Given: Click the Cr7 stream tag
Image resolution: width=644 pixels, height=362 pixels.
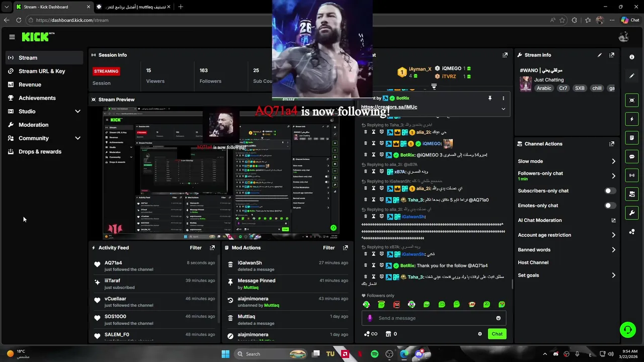Looking at the screenshot, I should click(563, 88).
